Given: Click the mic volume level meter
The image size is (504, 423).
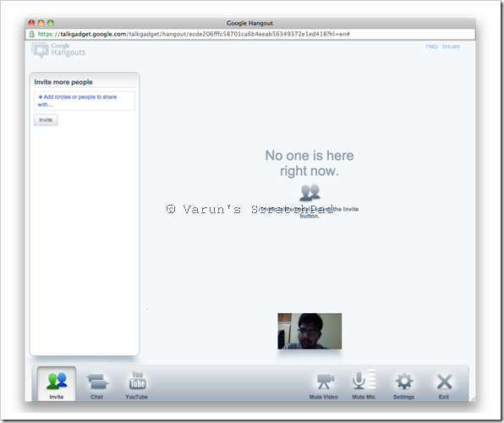Looking at the screenshot, I should pos(371,379).
